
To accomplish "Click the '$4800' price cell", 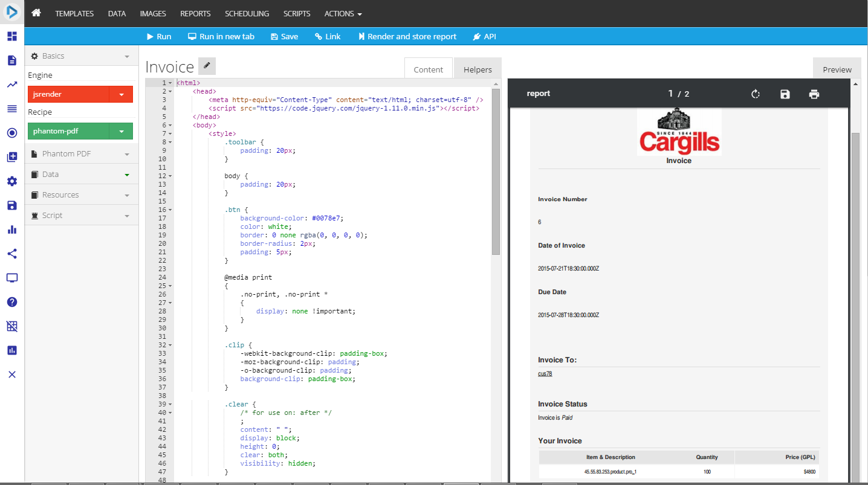I will pyautogui.click(x=810, y=471).
